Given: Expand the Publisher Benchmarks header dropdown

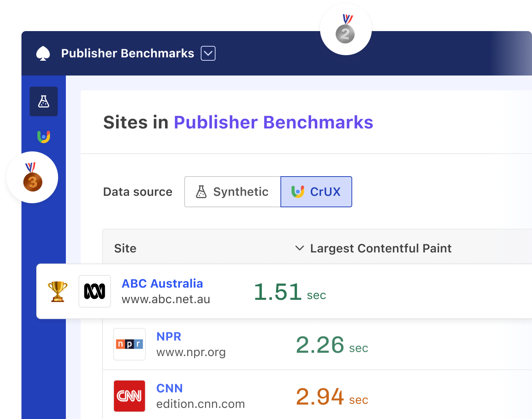Looking at the screenshot, I should click(208, 53).
